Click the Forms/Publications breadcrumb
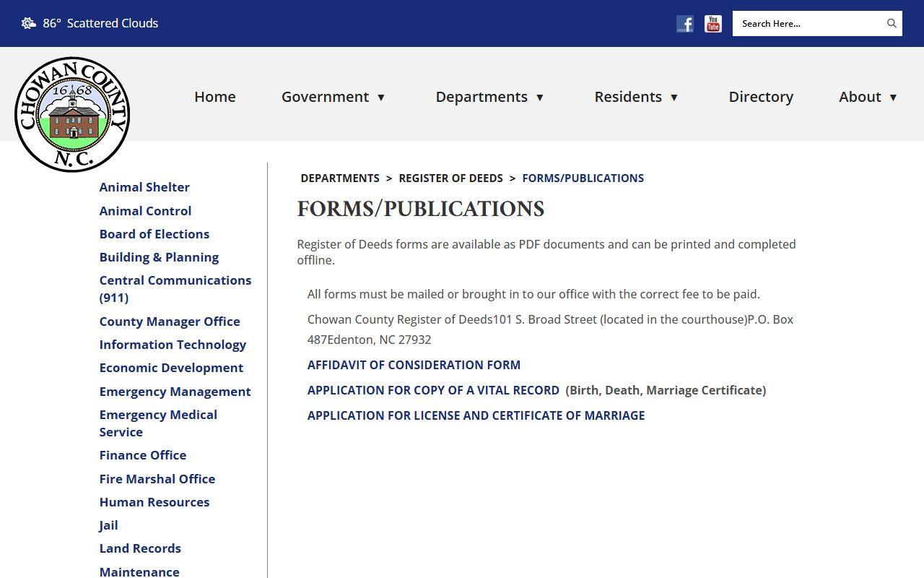924x578 pixels. [583, 178]
